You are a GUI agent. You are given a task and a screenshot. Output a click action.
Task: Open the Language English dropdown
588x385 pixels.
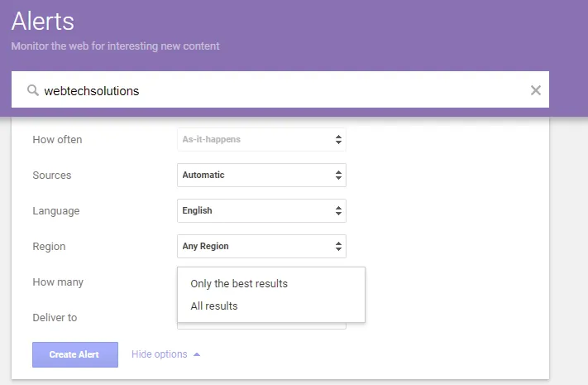(261, 211)
